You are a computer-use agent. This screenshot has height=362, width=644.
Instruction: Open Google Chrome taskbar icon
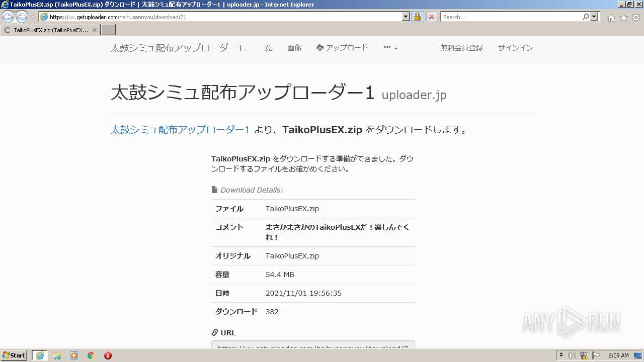pyautogui.click(x=91, y=355)
